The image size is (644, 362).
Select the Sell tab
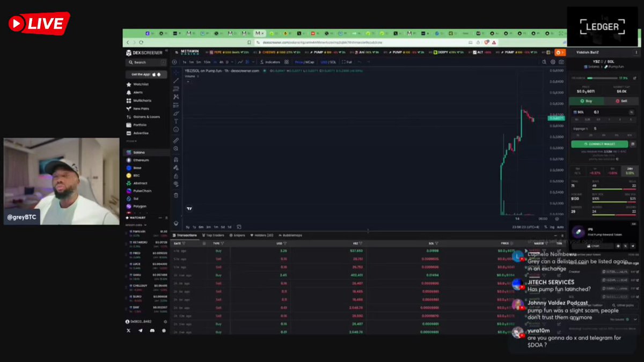(621, 100)
